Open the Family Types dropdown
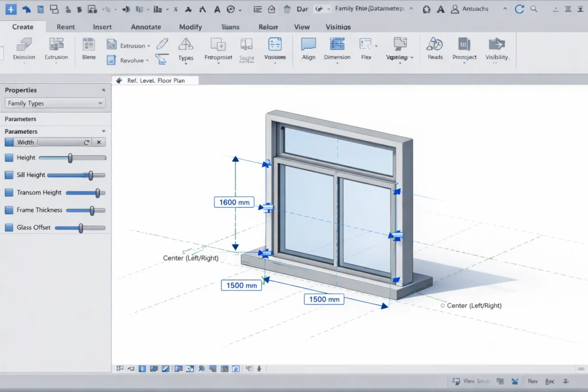The height and width of the screenshot is (392, 588). [x=55, y=103]
